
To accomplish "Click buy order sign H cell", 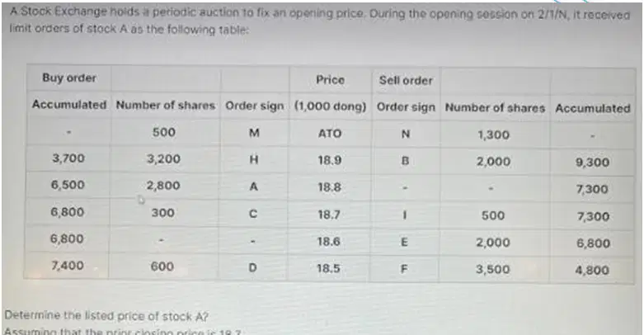I will (x=254, y=159).
